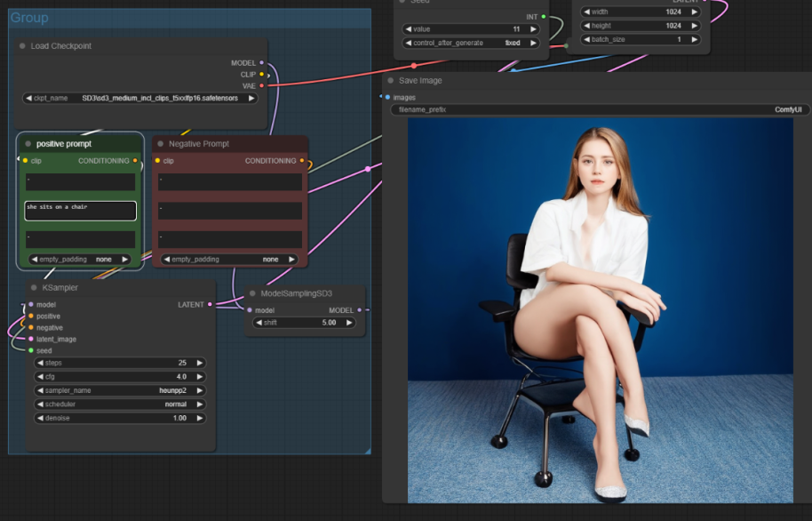Open control_after_generate dropdown showing fixed
The width and height of the screenshot is (812, 521).
[471, 43]
